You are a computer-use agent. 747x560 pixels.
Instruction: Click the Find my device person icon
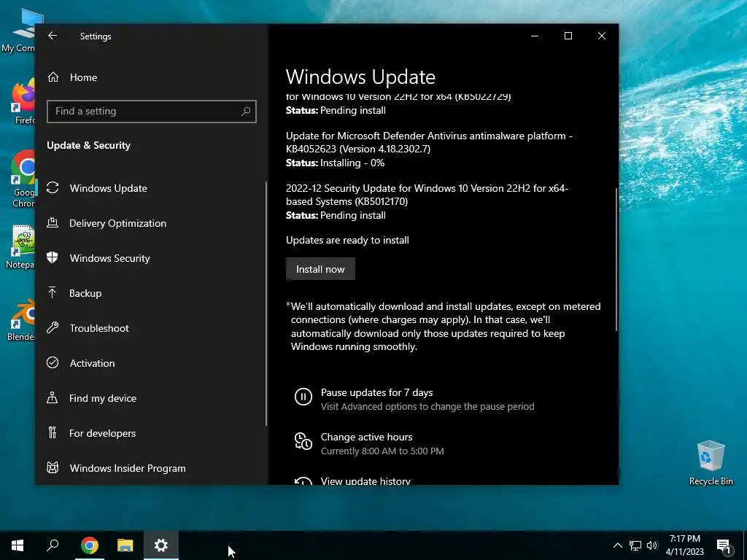coord(53,397)
